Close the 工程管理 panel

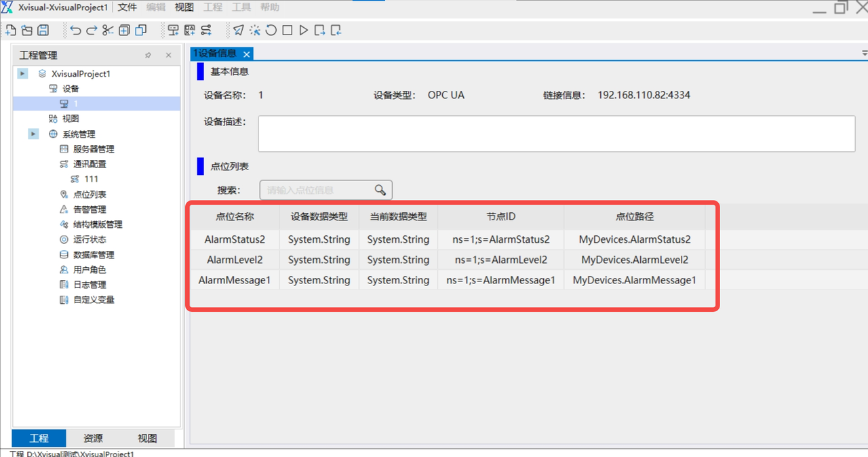tap(169, 55)
